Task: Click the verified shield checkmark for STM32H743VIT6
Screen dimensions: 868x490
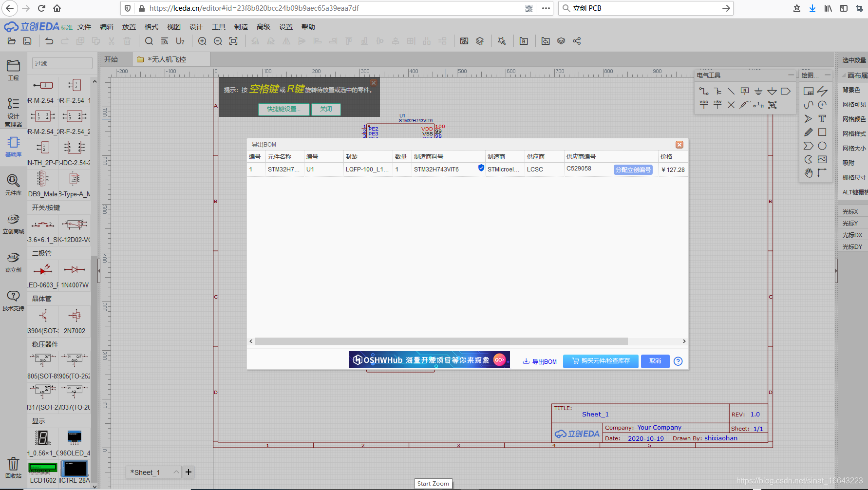Action: click(481, 168)
